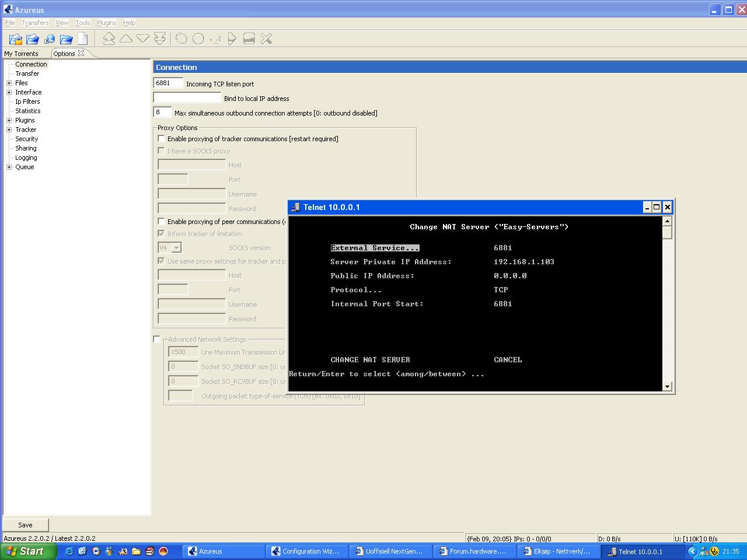Close the Options tab with its X
The height and width of the screenshot is (560, 747).
(x=81, y=53)
